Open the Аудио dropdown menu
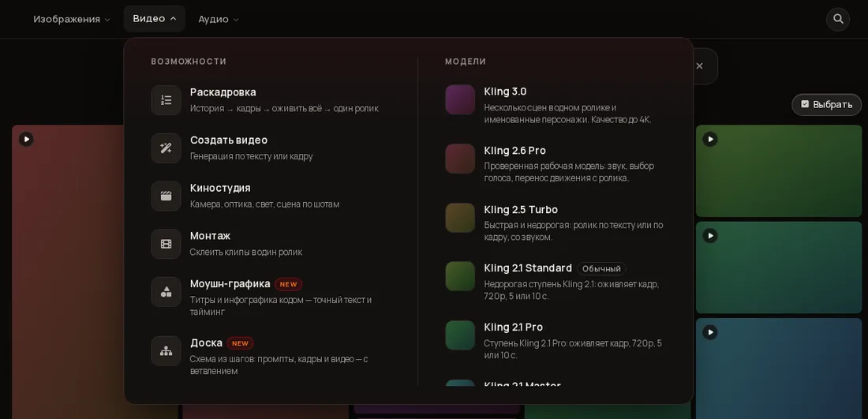868x419 pixels. click(x=219, y=19)
